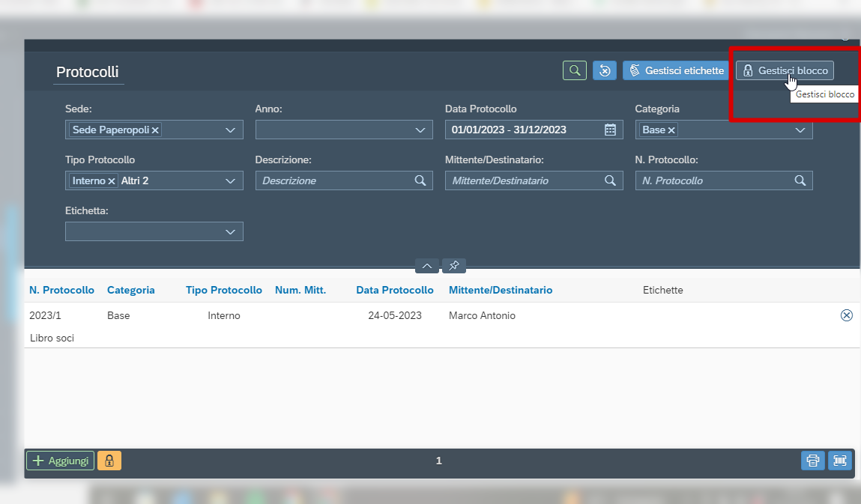
Task: Click the green search icon button
Action: pyautogui.click(x=574, y=70)
